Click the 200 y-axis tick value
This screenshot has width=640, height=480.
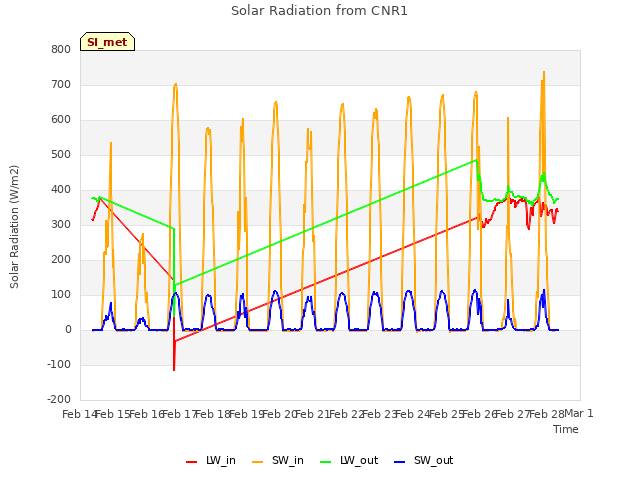pos(61,260)
